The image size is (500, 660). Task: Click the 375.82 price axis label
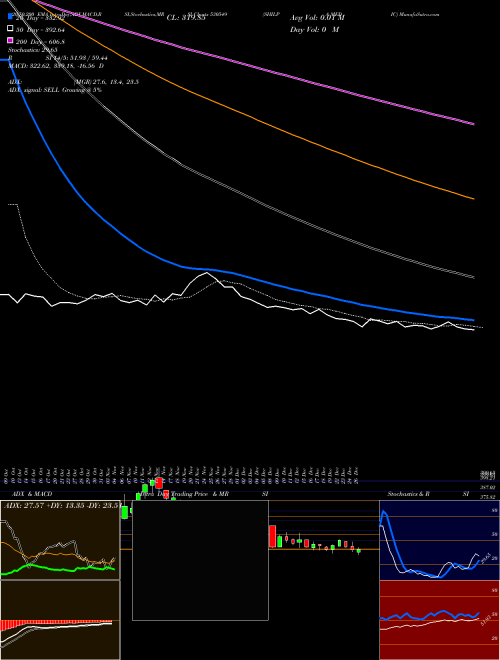click(x=489, y=497)
